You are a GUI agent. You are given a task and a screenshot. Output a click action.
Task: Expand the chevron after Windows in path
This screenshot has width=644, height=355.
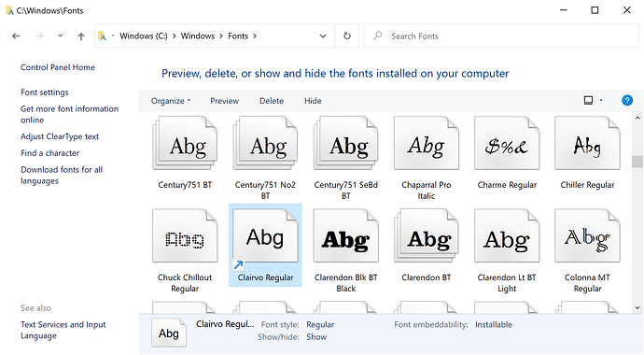(x=221, y=35)
